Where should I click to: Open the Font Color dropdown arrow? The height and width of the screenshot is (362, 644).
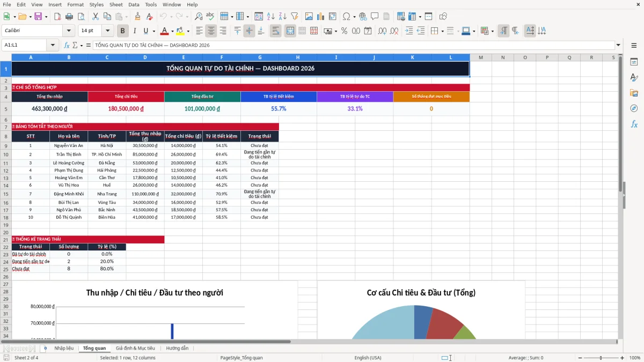click(172, 31)
